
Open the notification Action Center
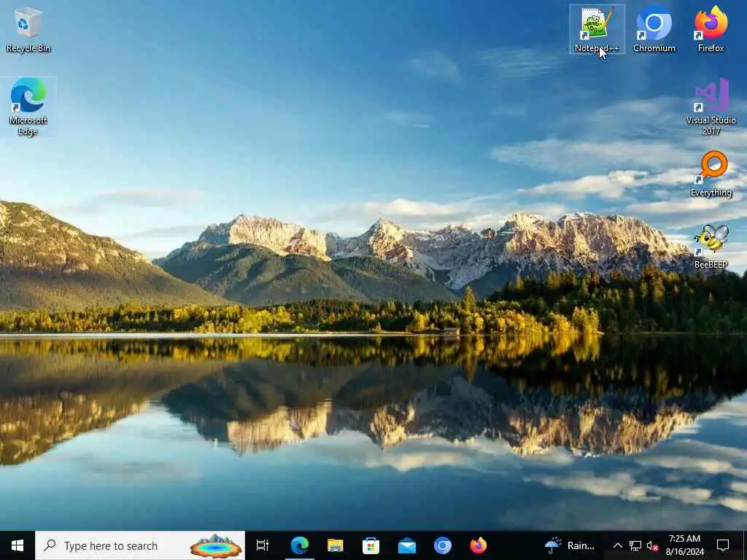(x=723, y=545)
